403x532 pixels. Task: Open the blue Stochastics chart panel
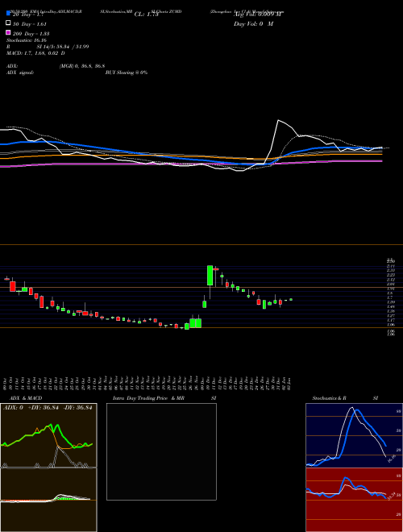[354, 435]
